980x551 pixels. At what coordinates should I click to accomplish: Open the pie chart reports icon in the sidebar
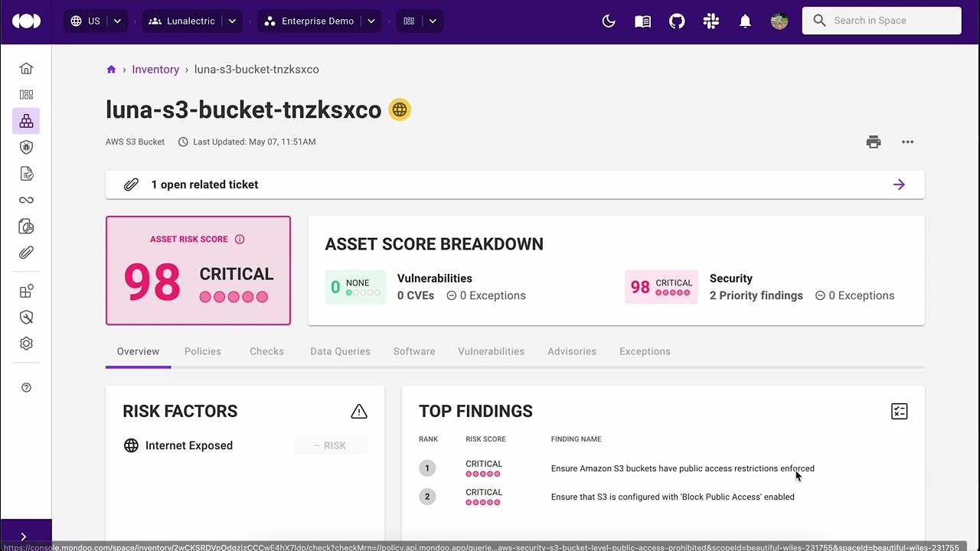(x=26, y=227)
